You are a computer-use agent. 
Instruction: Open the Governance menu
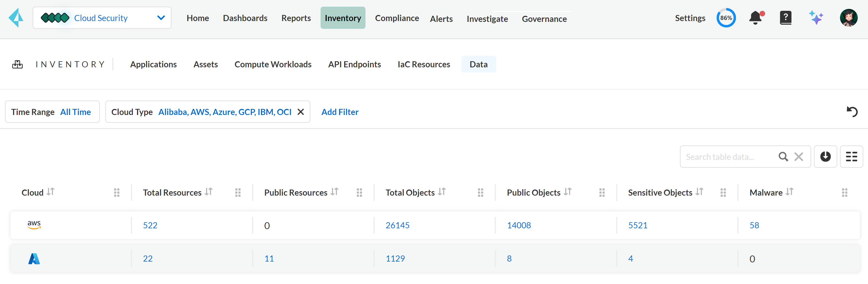point(544,19)
